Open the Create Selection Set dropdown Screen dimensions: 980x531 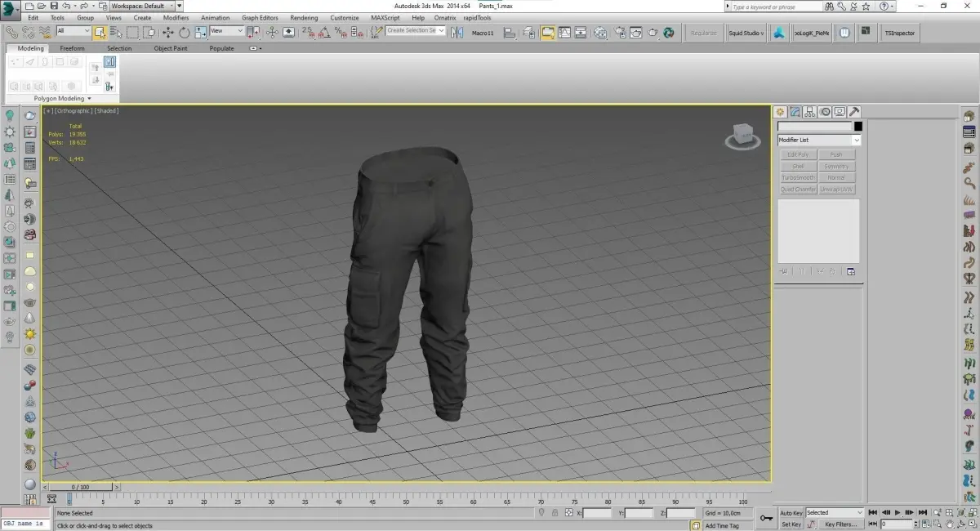(416, 31)
